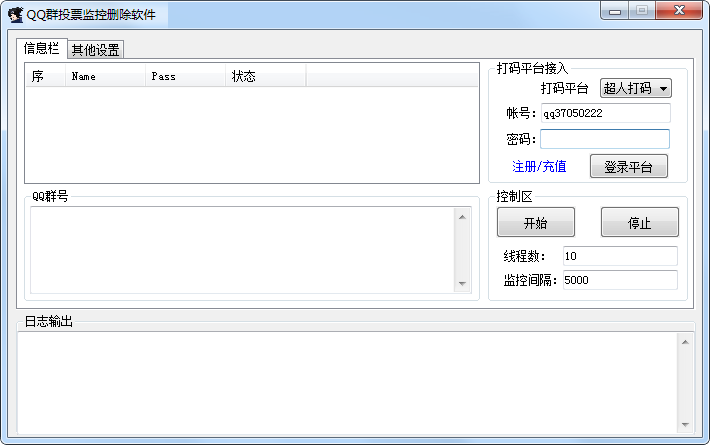
Task: Expand the 打码平台 dropdown
Action: click(635, 89)
